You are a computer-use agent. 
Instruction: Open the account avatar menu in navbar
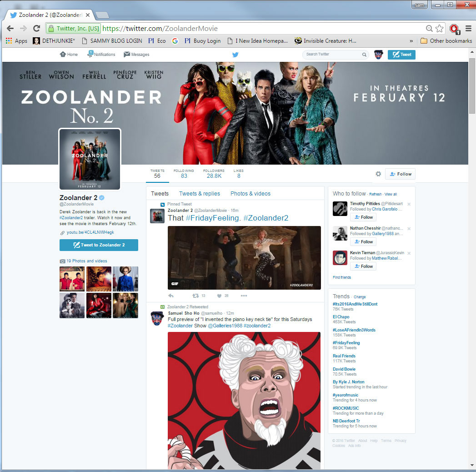click(378, 55)
